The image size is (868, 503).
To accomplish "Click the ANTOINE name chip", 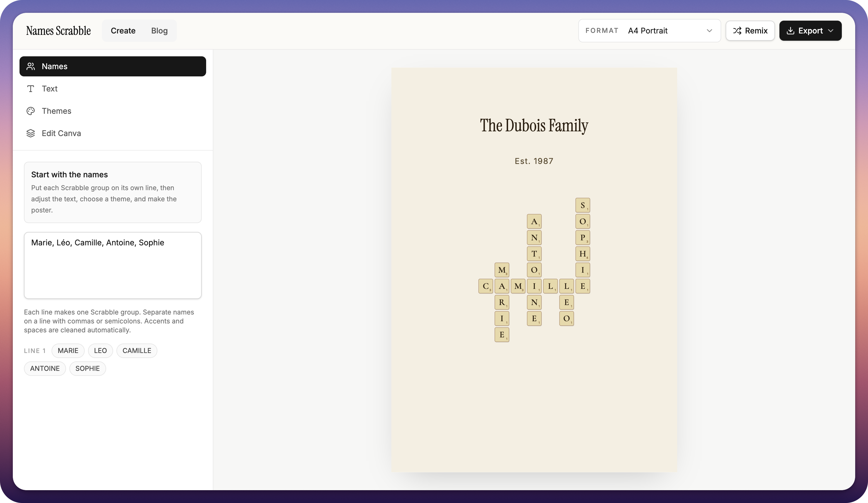I will [45, 369].
